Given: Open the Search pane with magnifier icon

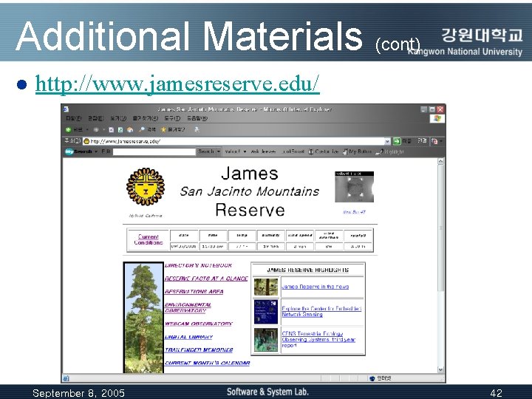Looking at the screenshot, I should 142,129.
